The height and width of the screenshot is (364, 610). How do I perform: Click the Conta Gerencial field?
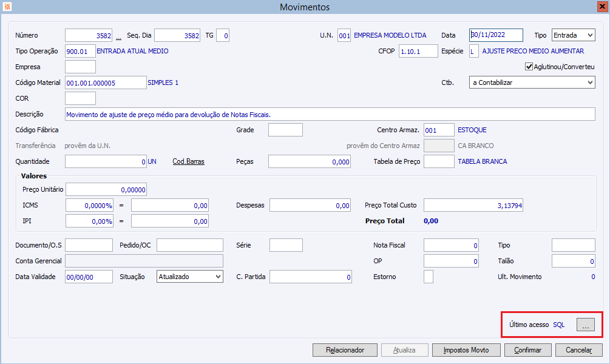click(x=144, y=261)
